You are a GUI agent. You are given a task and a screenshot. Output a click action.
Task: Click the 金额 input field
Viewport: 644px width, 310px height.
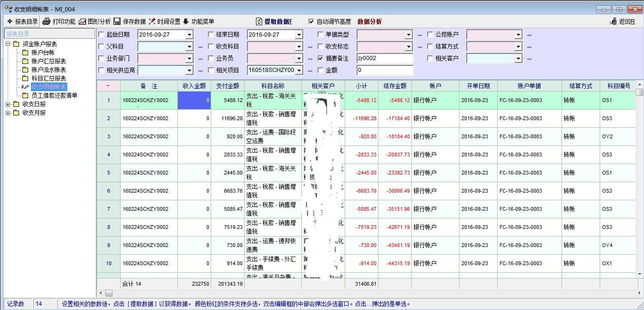click(384, 70)
